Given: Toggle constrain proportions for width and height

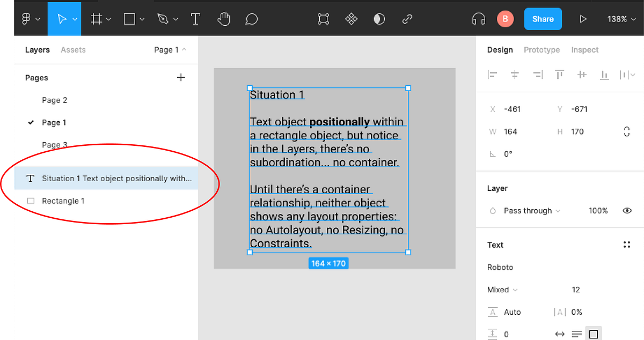Looking at the screenshot, I should click(x=627, y=131).
